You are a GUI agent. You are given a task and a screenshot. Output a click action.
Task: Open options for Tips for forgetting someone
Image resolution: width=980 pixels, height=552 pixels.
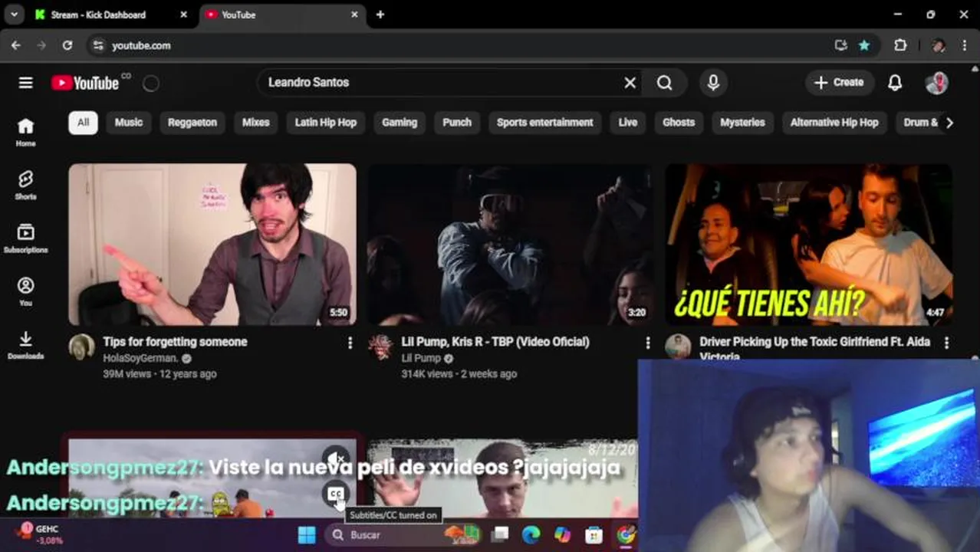(x=350, y=343)
